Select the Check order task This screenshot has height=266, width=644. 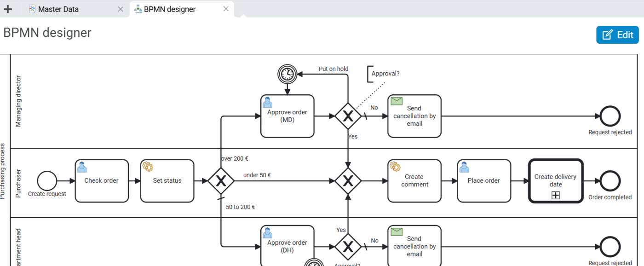102,181
